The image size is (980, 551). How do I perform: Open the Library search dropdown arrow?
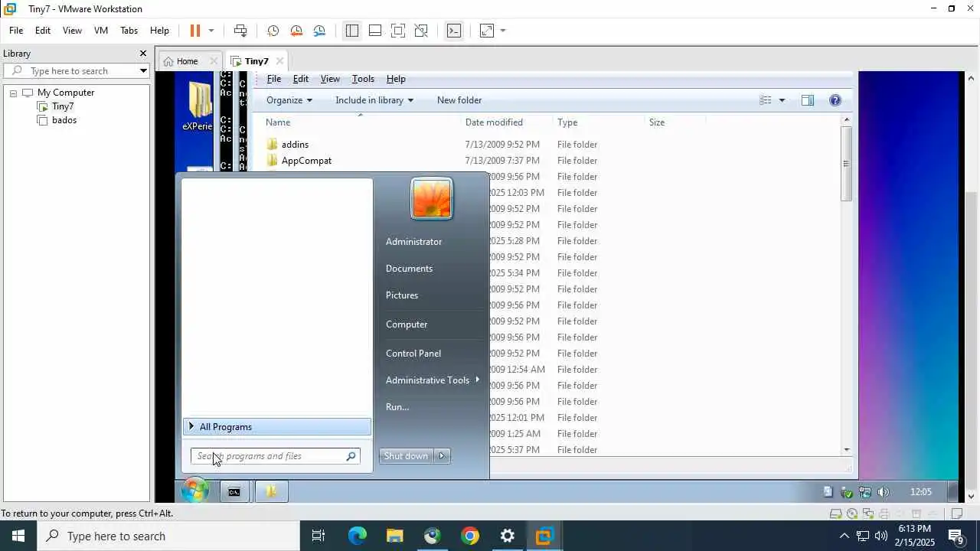pyautogui.click(x=143, y=71)
